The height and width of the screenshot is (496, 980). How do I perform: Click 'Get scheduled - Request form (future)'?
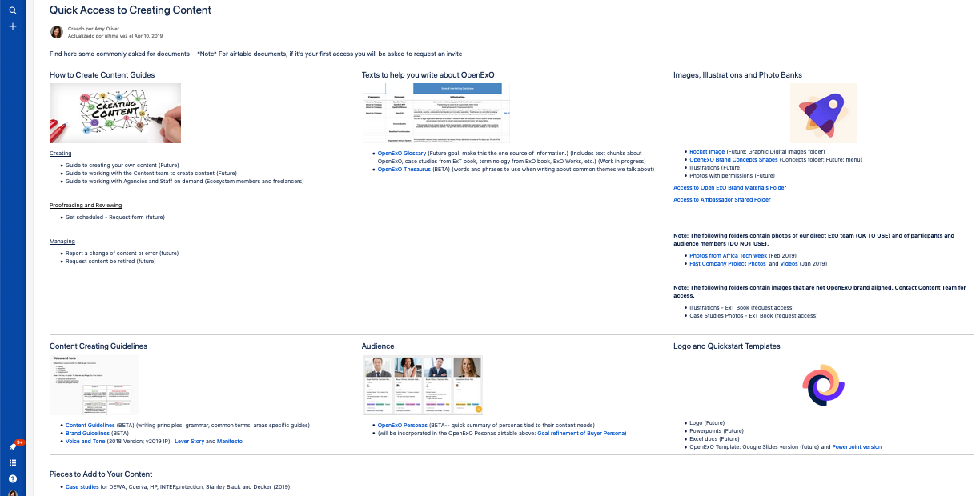pyautogui.click(x=115, y=218)
